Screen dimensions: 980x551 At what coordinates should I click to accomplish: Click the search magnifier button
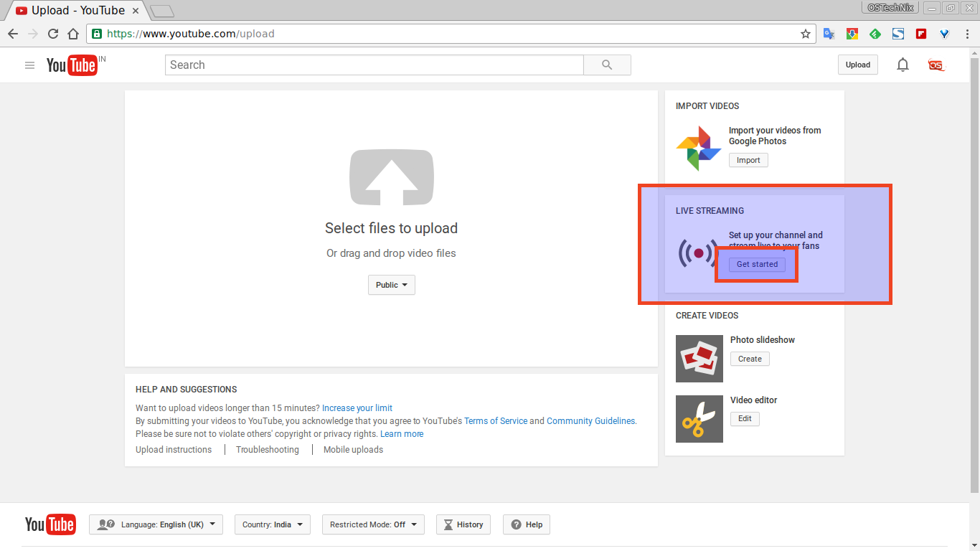point(607,65)
